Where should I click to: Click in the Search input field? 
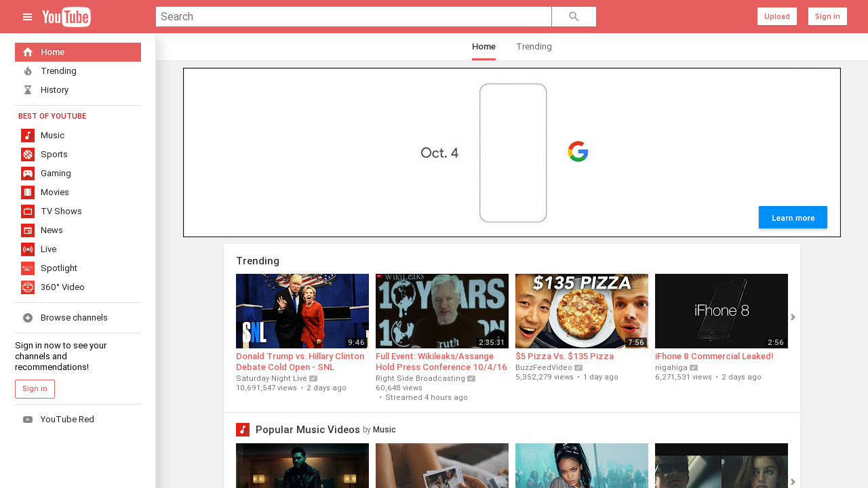point(353,17)
